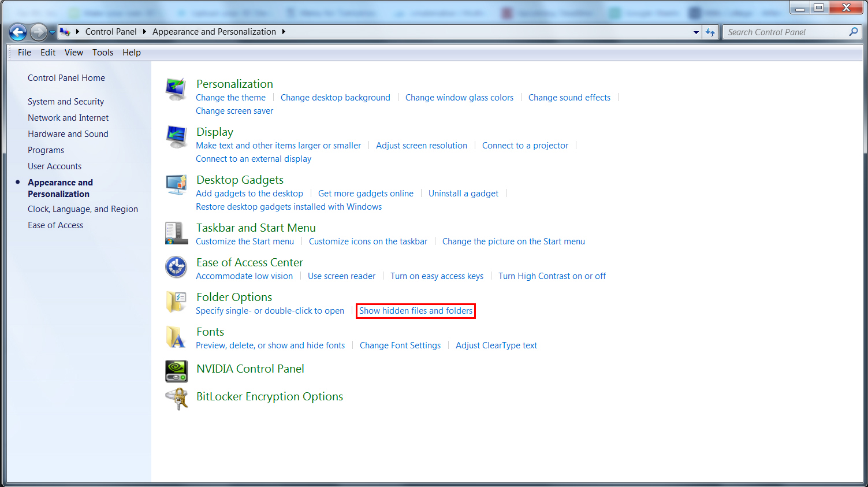
Task: Click Connect to a projector
Action: [525, 146]
